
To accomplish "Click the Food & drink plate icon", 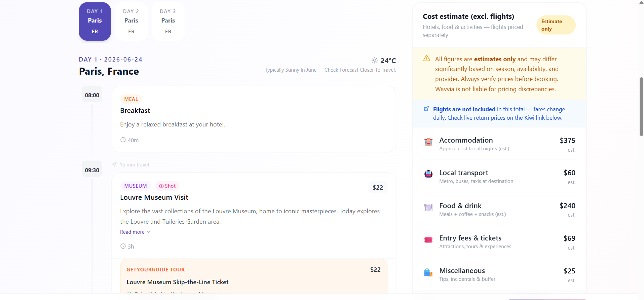I will pyautogui.click(x=428, y=207).
